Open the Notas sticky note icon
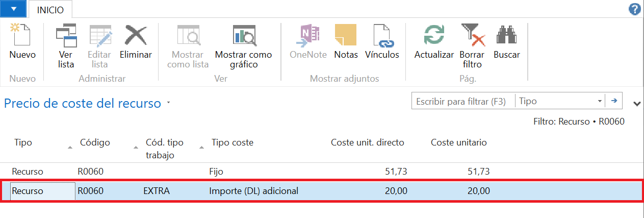This screenshot has width=644, height=218. point(346,36)
